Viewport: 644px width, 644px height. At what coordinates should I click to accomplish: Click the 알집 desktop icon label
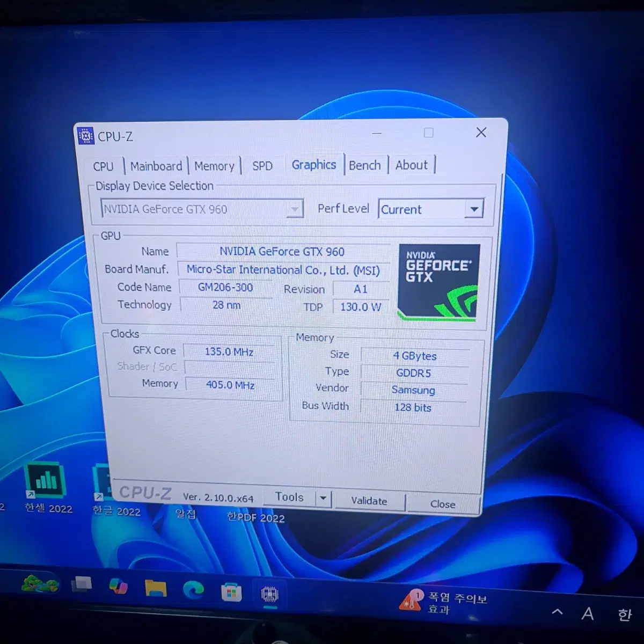186,514
